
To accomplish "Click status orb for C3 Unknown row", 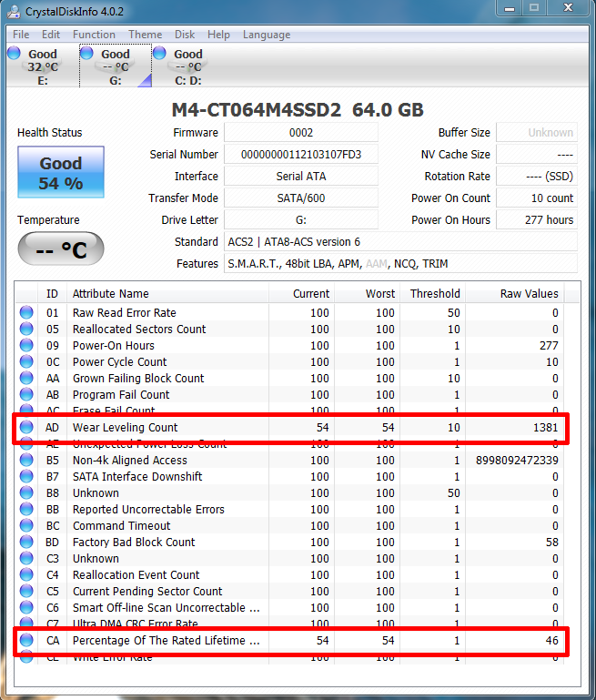I will (26, 558).
